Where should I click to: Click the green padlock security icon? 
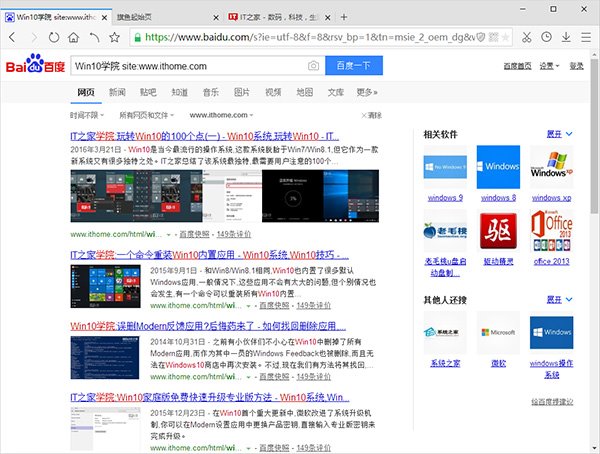pos(137,37)
